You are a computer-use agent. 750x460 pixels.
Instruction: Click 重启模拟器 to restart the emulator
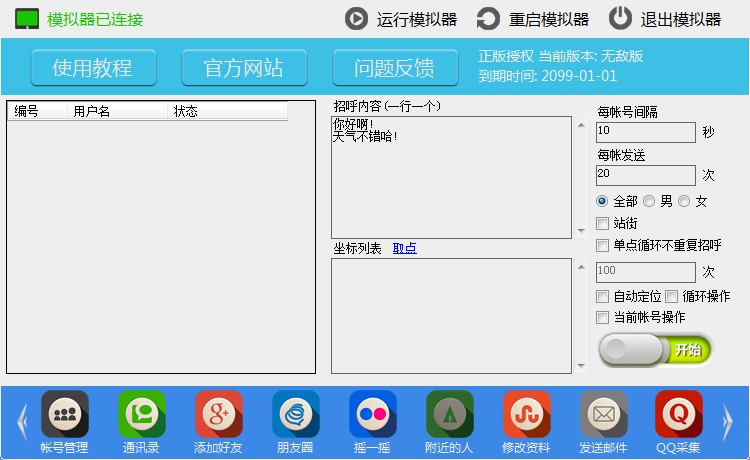533,19
